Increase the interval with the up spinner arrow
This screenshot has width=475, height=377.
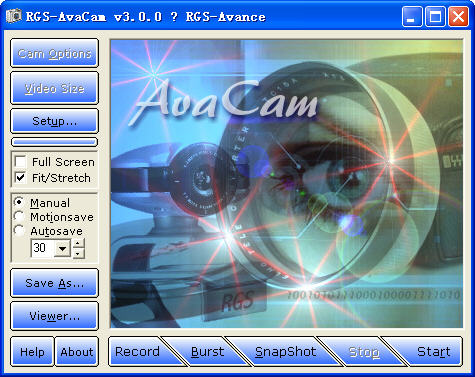point(78,243)
